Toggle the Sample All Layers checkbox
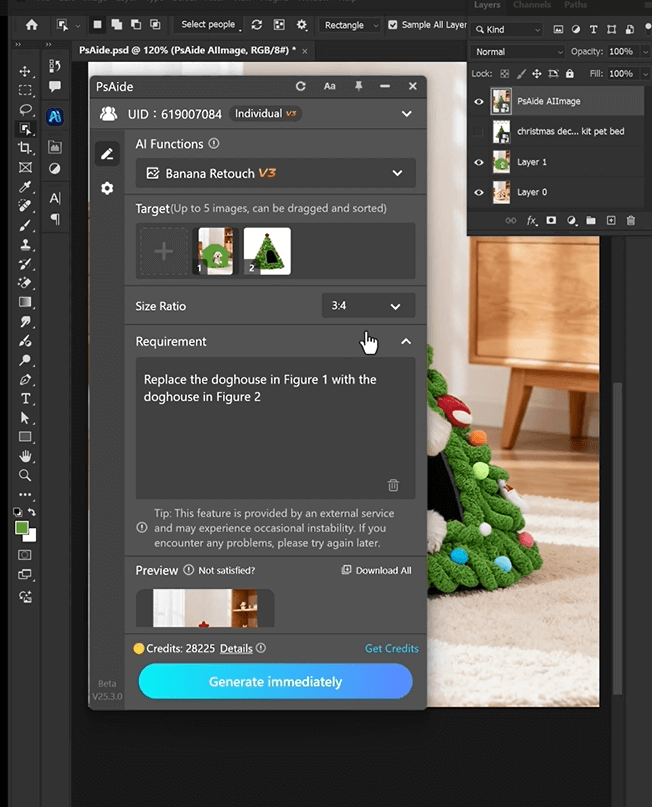652x807 pixels. [393, 25]
